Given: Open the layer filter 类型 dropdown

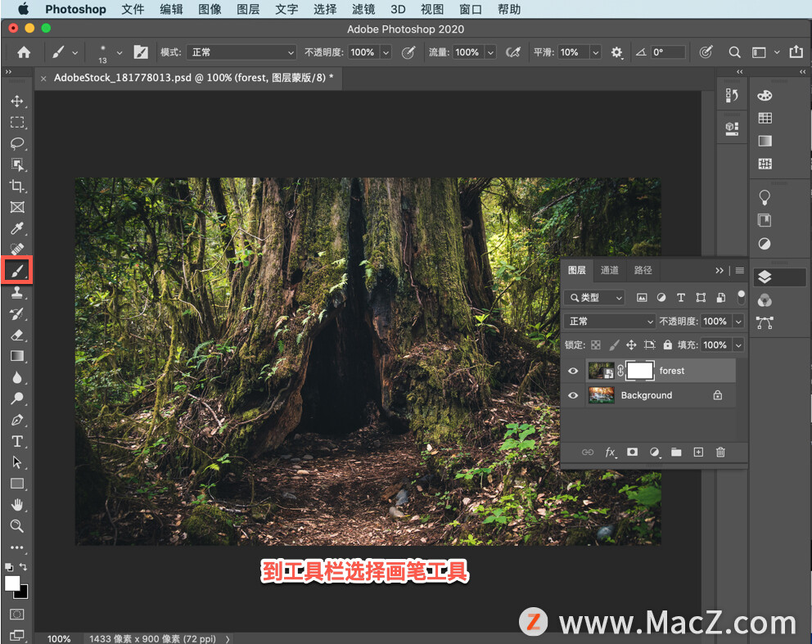Looking at the screenshot, I should (x=596, y=298).
